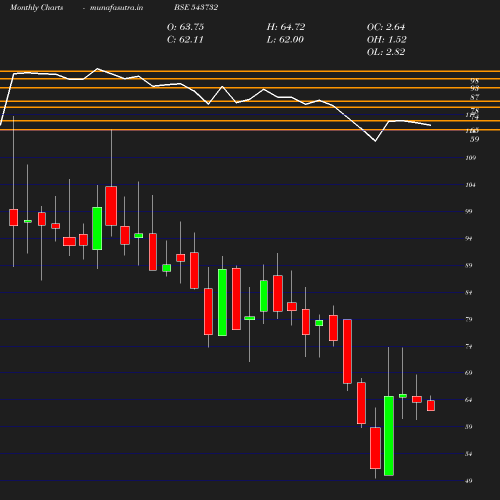Click the OC: 2.64 readout
500x500 pixels.
click(x=386, y=27)
